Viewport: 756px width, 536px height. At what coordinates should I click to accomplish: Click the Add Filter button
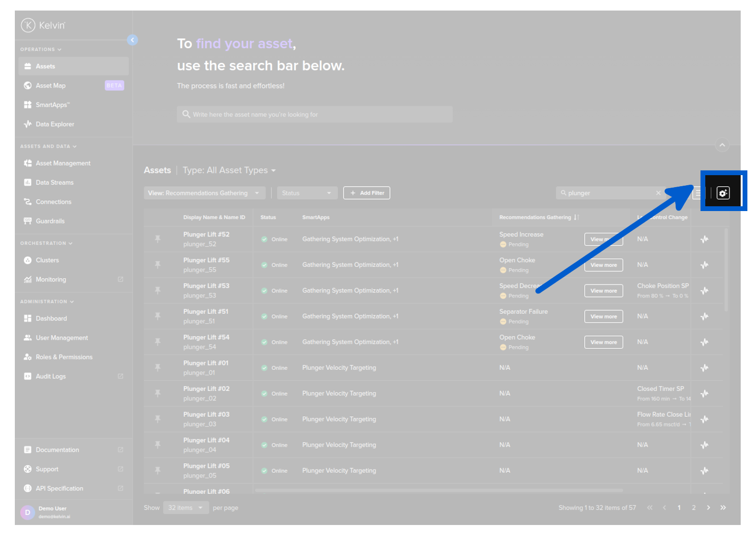[x=367, y=193]
